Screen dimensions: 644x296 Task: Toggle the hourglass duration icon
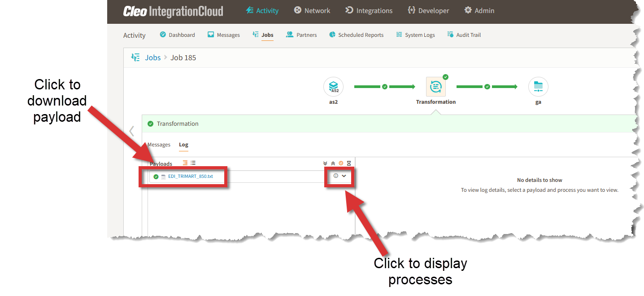(x=348, y=163)
